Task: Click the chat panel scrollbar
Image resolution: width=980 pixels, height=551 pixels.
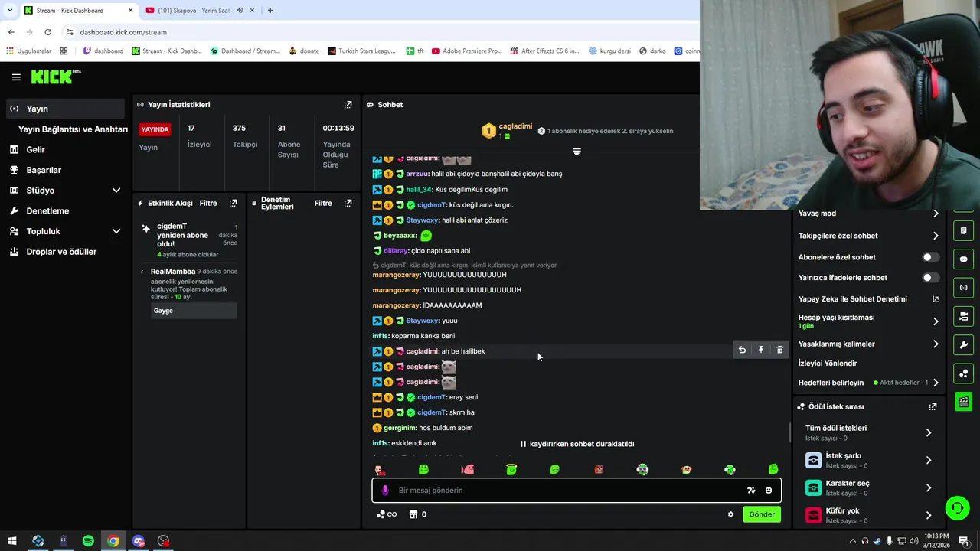Action: click(789, 432)
